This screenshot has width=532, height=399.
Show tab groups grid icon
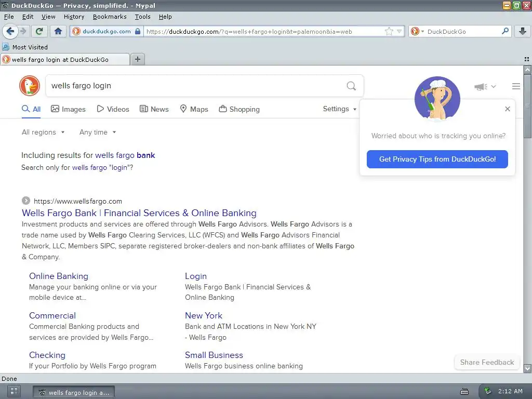[527, 59]
